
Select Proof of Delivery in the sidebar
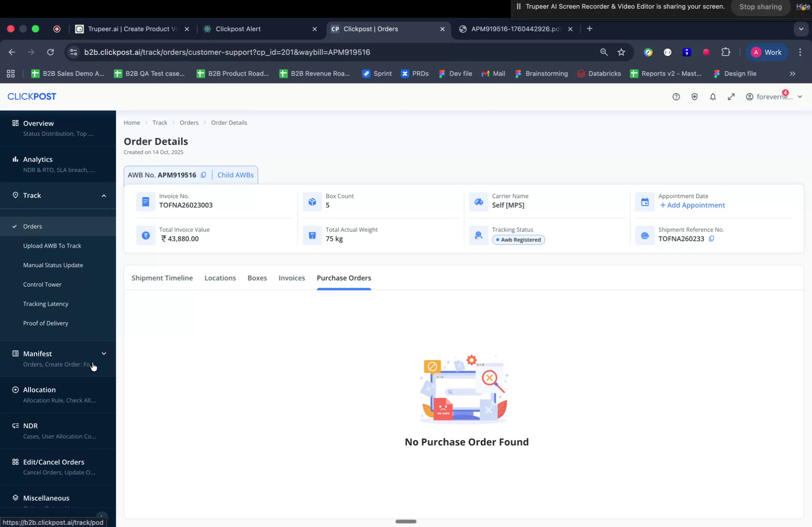coord(45,323)
